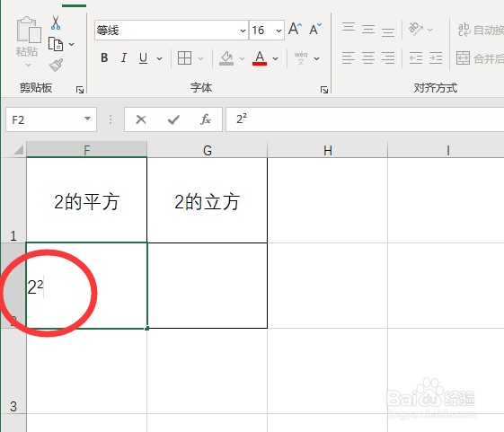Click into the formula bar
The width and height of the screenshot is (504, 432).
click(x=365, y=119)
